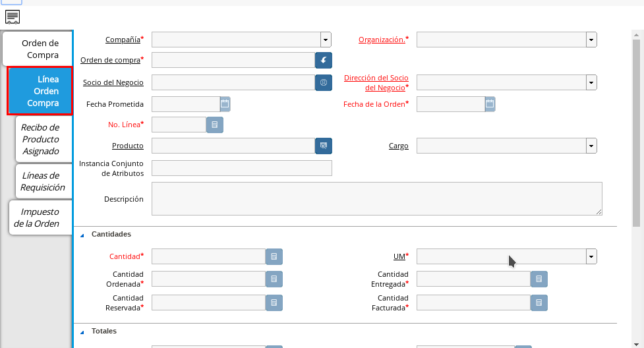Click the Socio del Negocio label link
The height and width of the screenshot is (348, 644).
[x=113, y=82]
